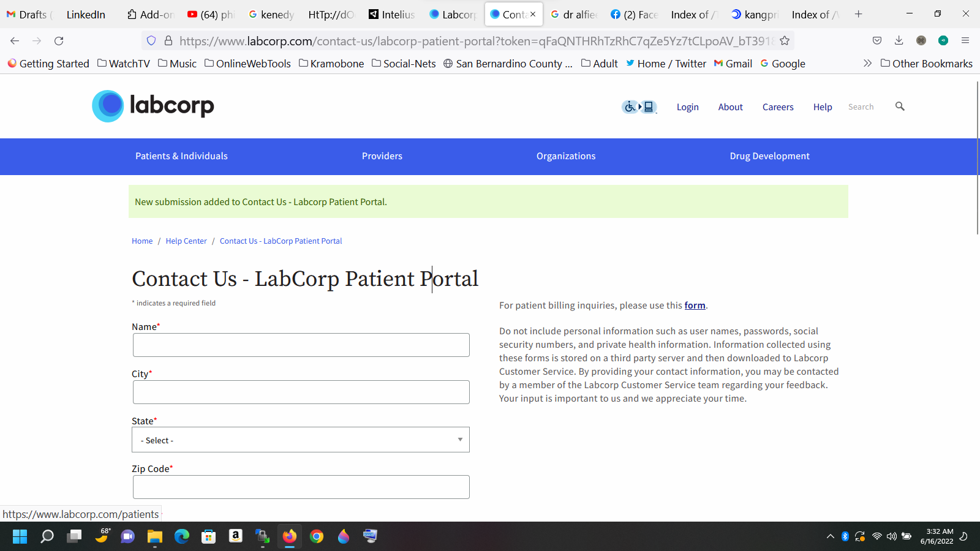Click the About link
Viewport: 980px width, 551px height.
[730, 107]
